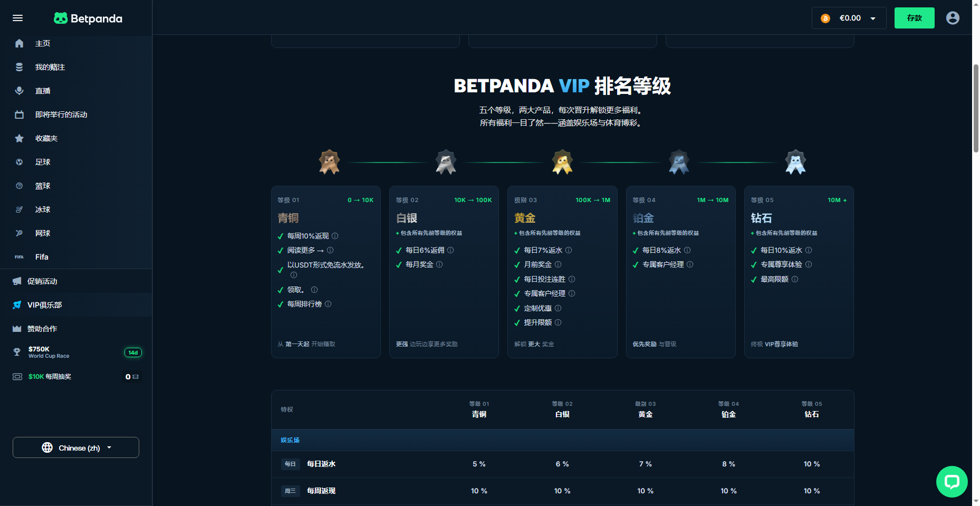
Task: Click info icon next to 每周排行榜
Action: [x=328, y=304]
